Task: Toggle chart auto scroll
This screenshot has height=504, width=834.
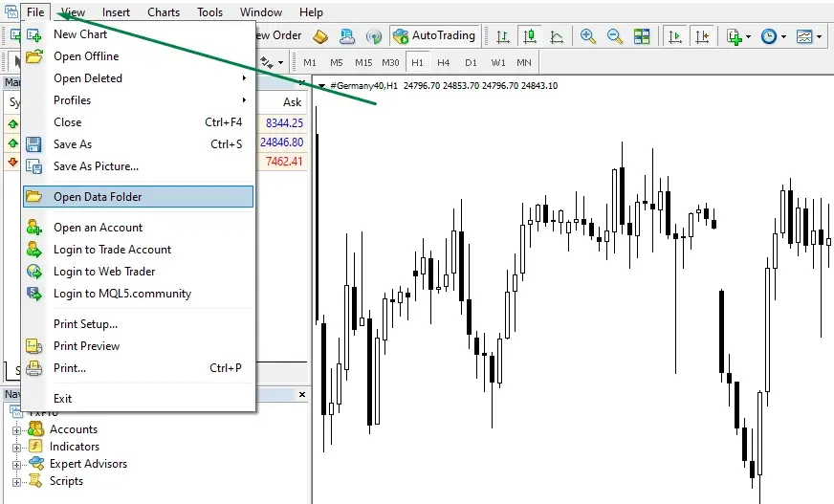Action: pos(675,36)
